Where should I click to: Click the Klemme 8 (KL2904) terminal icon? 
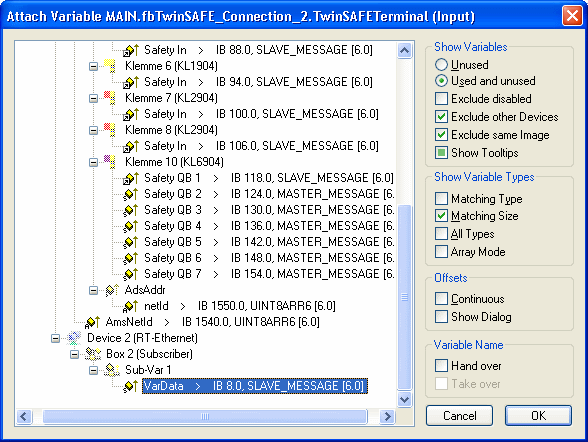(110, 130)
